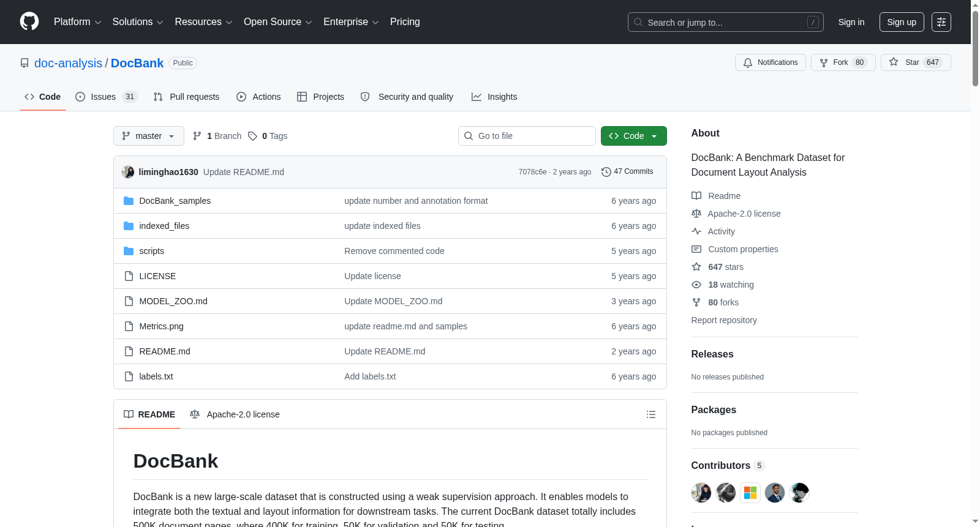The height and width of the screenshot is (527, 980).
Task: Click the commit history clock icon
Action: pos(606,172)
